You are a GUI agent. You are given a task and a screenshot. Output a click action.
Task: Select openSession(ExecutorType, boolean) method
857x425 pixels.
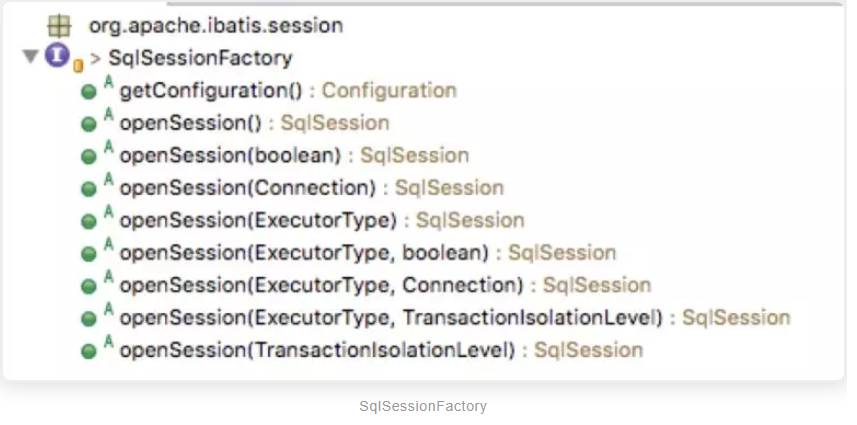point(304,252)
